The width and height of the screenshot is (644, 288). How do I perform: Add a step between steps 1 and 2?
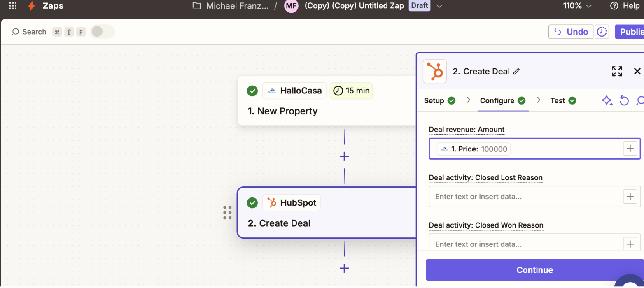pyautogui.click(x=344, y=156)
